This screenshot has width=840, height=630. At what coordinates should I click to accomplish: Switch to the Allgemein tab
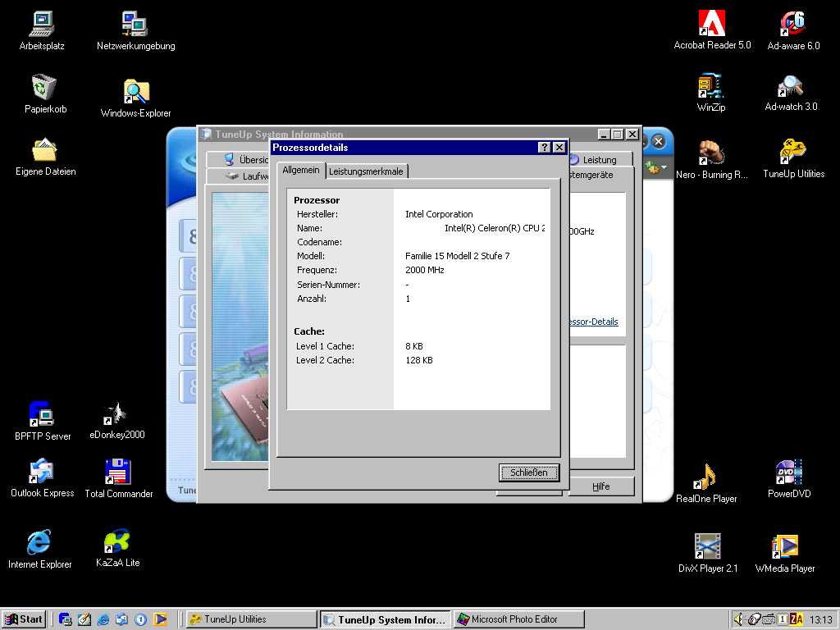pos(300,170)
